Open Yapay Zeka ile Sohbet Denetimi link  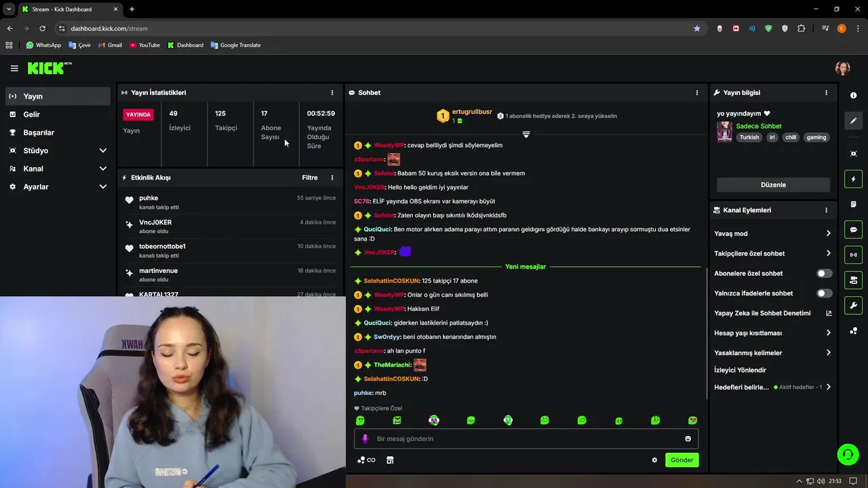pyautogui.click(x=772, y=313)
